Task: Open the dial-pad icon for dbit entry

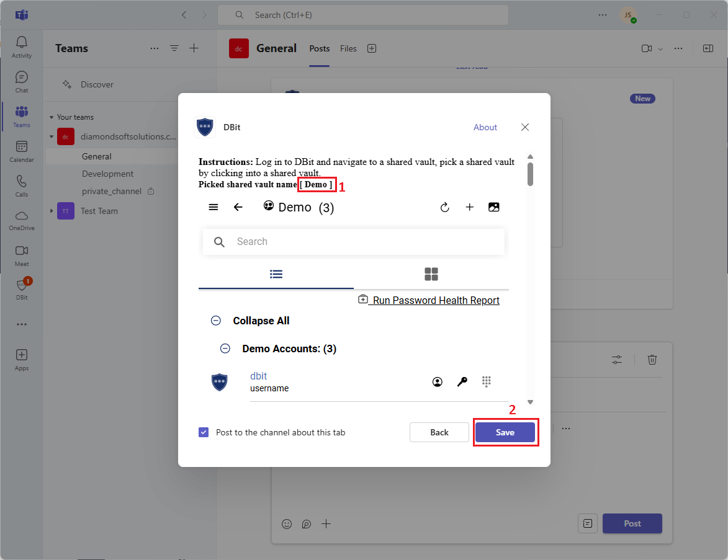Action: [486, 381]
